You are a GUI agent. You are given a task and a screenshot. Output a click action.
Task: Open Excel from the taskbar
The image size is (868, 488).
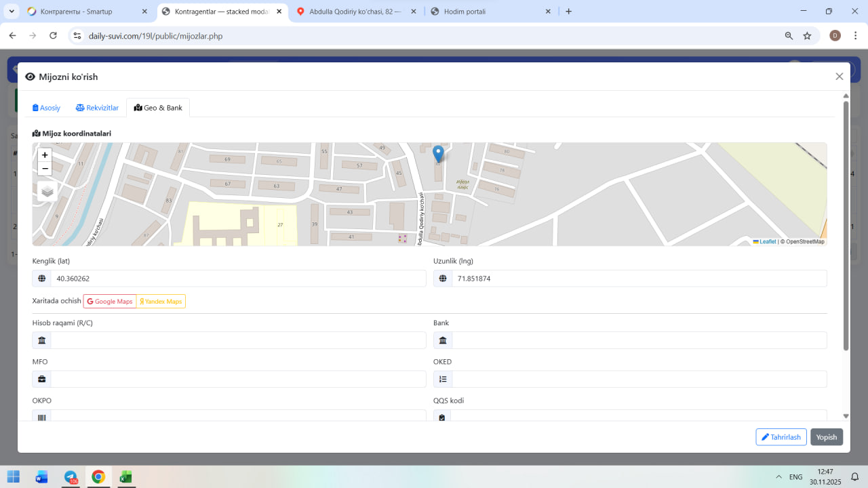[125, 476]
